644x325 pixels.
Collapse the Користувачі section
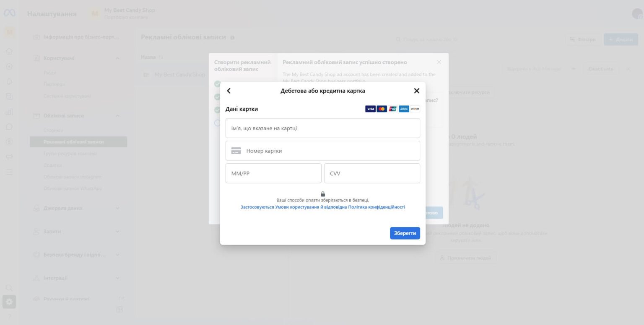[x=118, y=58]
